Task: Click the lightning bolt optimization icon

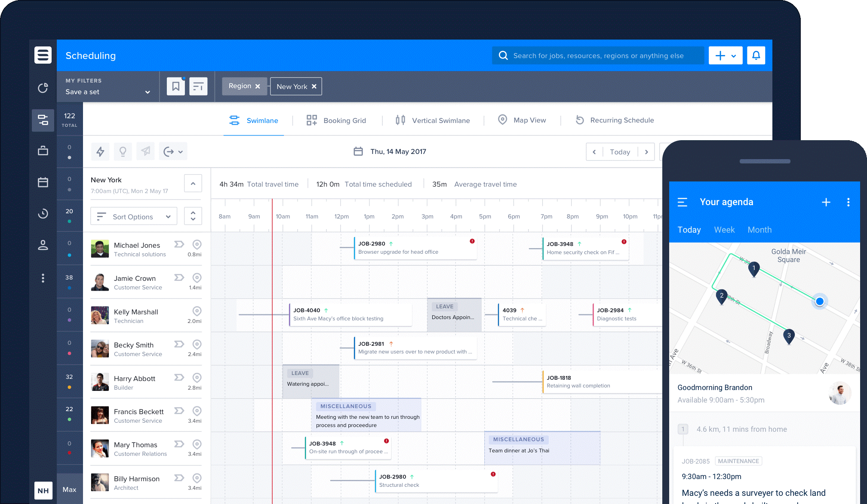Action: click(100, 151)
